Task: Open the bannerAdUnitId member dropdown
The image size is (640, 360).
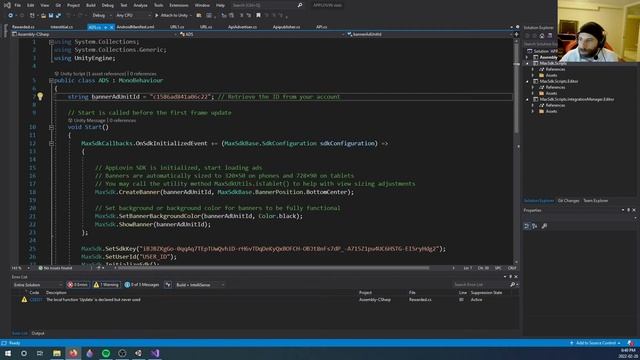Action: (429, 34)
